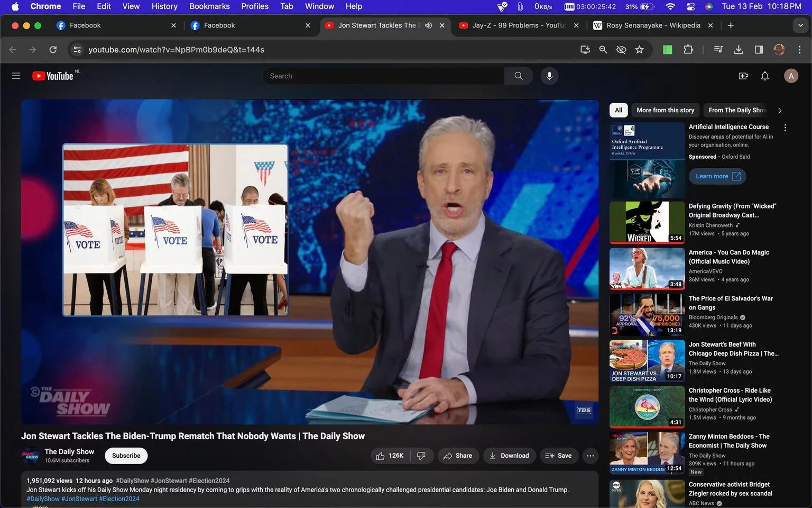Open The Price of El Salvador's War on Gangs title

coord(731,303)
